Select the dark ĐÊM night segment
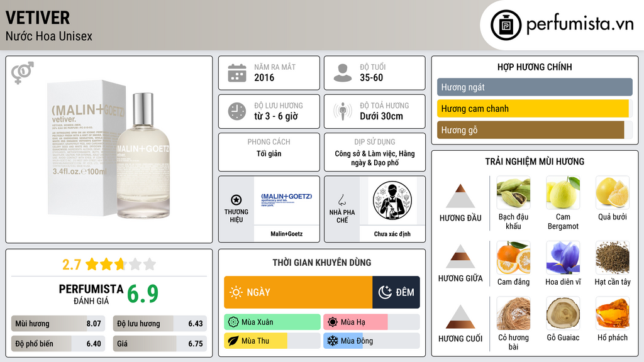 click(396, 292)
